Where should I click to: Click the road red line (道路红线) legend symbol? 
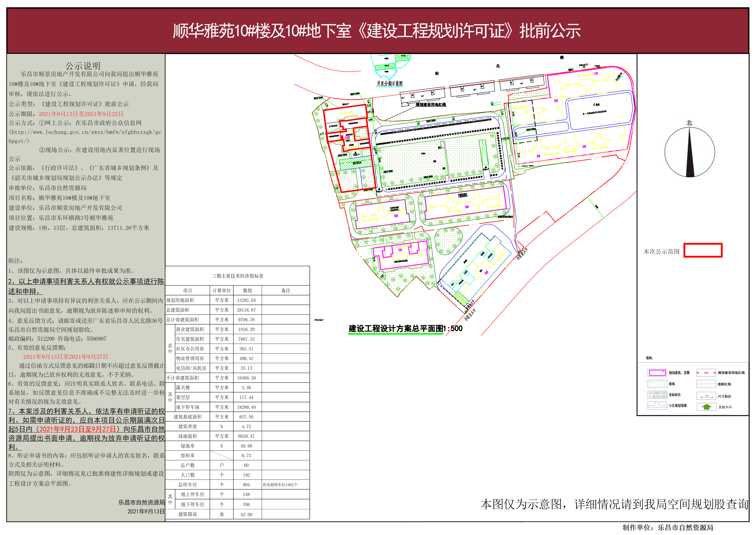coord(706,384)
